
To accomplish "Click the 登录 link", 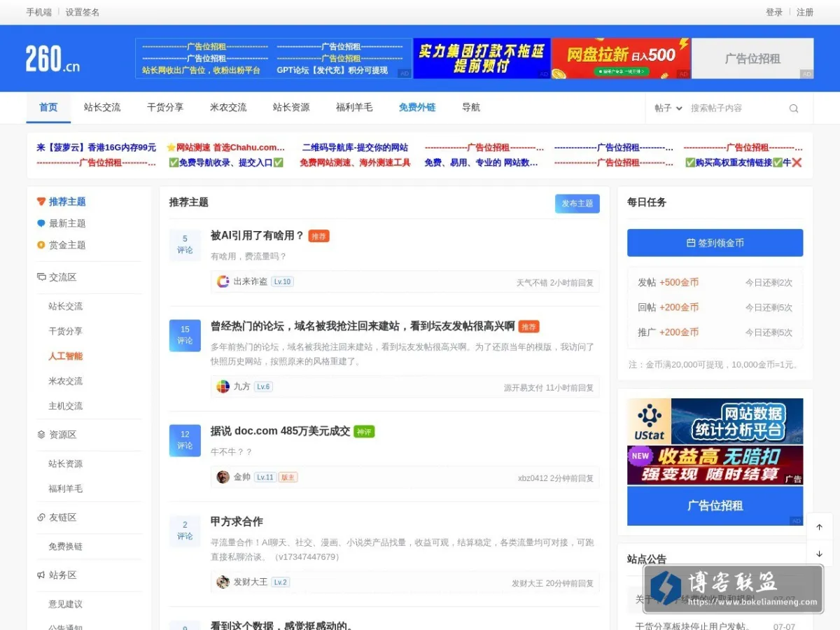I will pyautogui.click(x=774, y=12).
